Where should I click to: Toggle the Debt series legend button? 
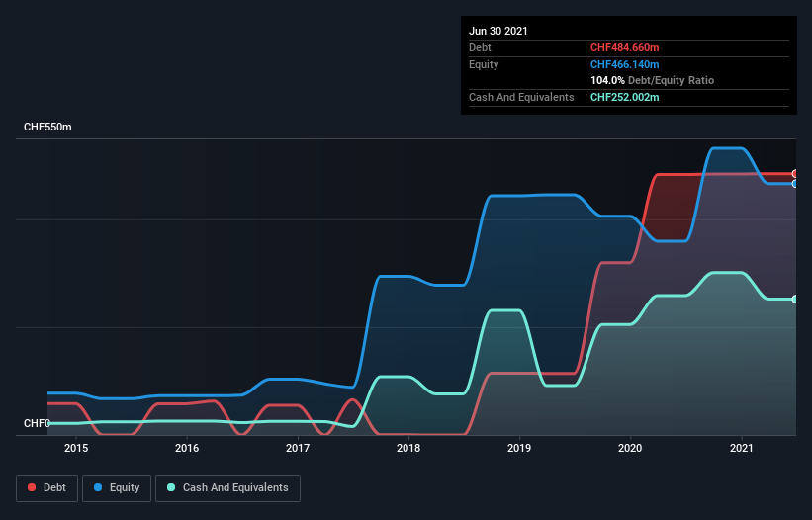pos(46,488)
